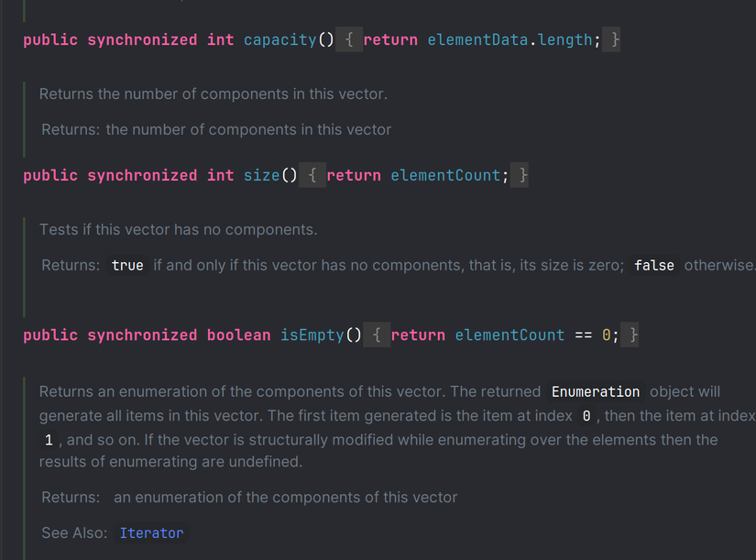Open the Iterator link under See Also

pos(151,533)
